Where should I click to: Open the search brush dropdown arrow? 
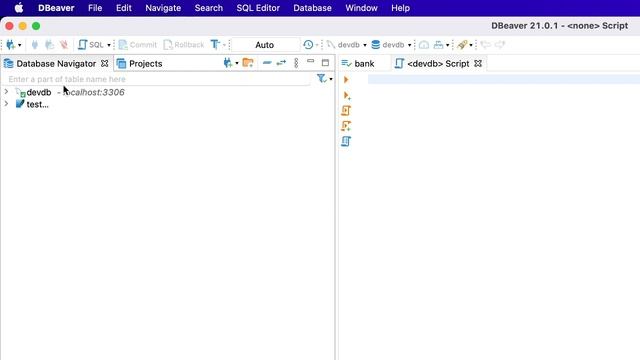click(x=471, y=45)
